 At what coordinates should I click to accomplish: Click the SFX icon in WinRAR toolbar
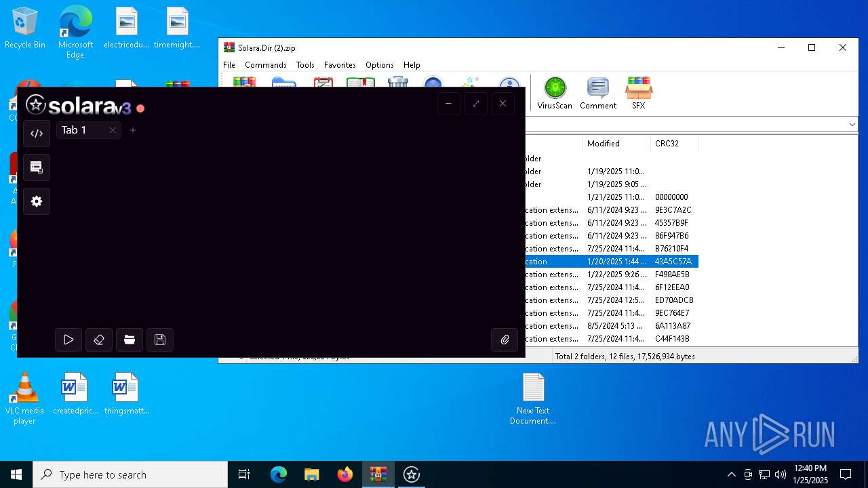pos(638,93)
